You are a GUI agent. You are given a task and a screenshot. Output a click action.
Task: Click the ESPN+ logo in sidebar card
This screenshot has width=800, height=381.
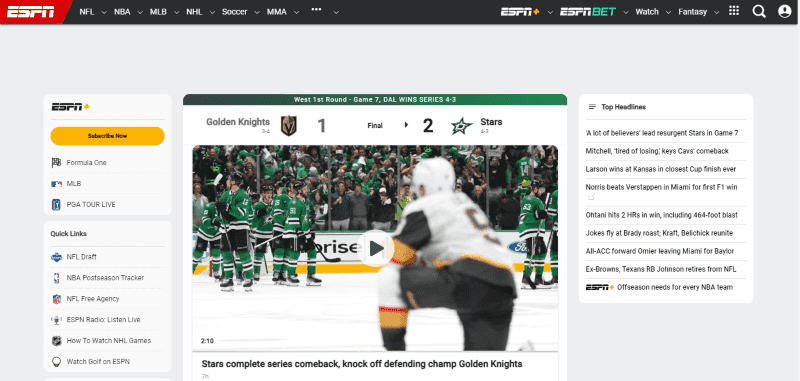point(70,107)
